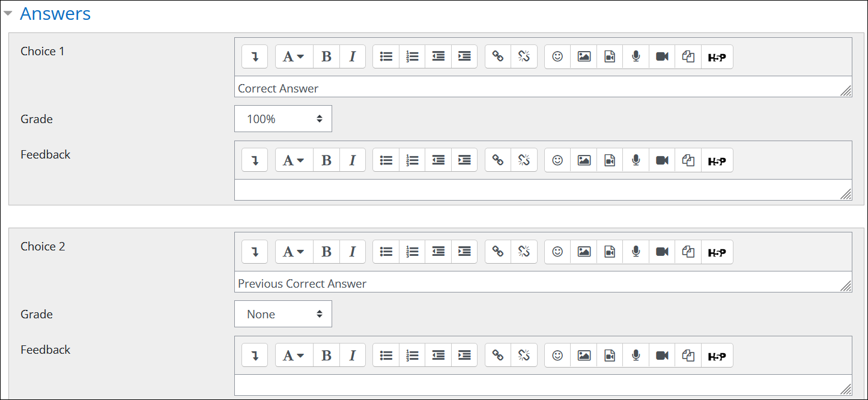
Task: Insert H5P in Choice 1 Feedback editor
Action: coord(717,160)
